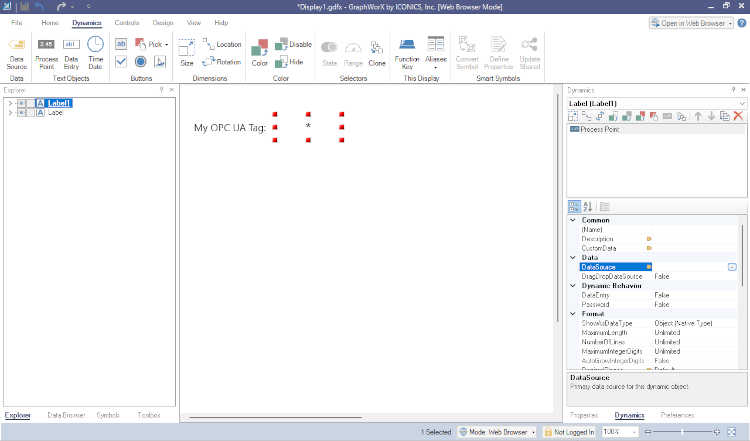Expand the Label1 tree node
This screenshot has height=441, width=750.
[10, 103]
